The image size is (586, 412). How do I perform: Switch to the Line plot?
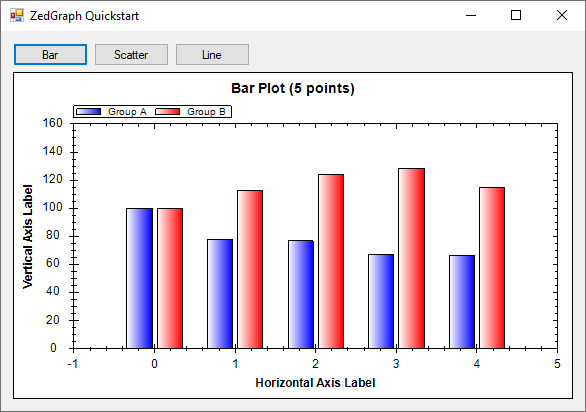tap(212, 55)
